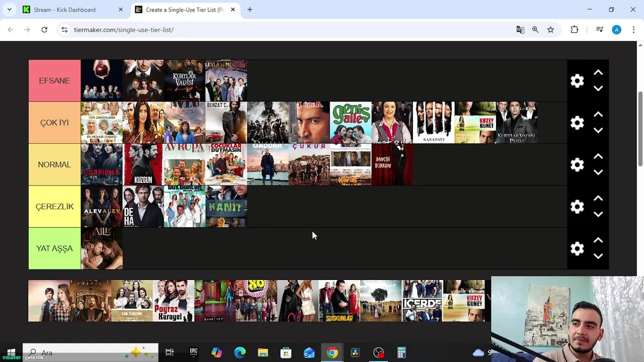
Task: Open Calculator from taskbar
Action: [x=401, y=352]
